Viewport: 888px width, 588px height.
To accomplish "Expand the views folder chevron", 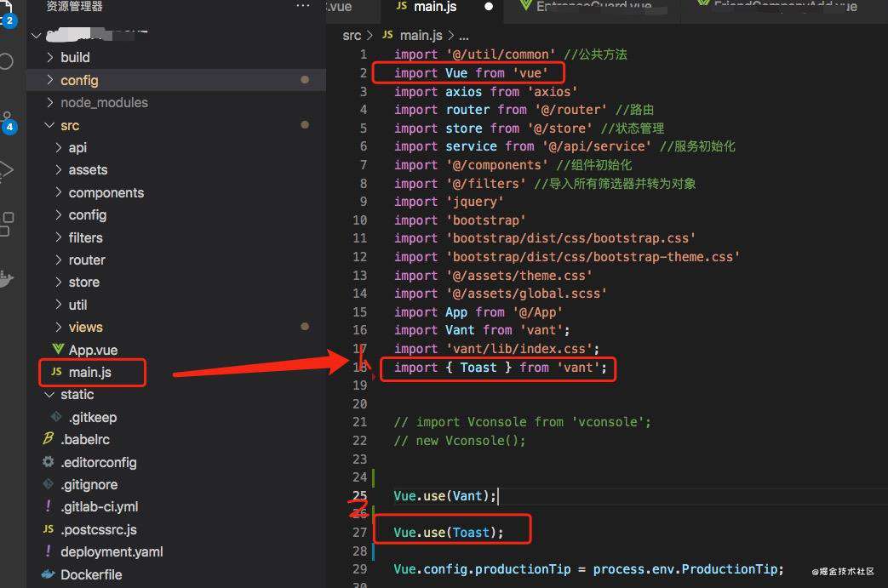I will point(59,327).
